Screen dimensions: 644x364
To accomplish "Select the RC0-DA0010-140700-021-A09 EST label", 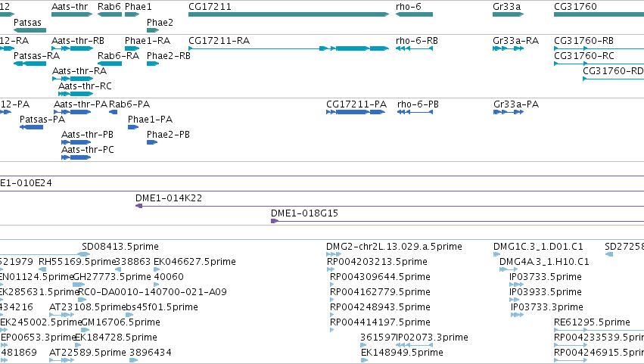I will click(x=152, y=292).
